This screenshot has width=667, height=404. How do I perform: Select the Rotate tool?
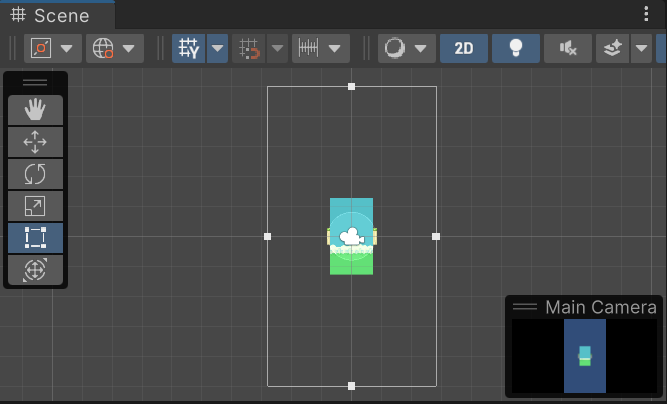(35, 174)
